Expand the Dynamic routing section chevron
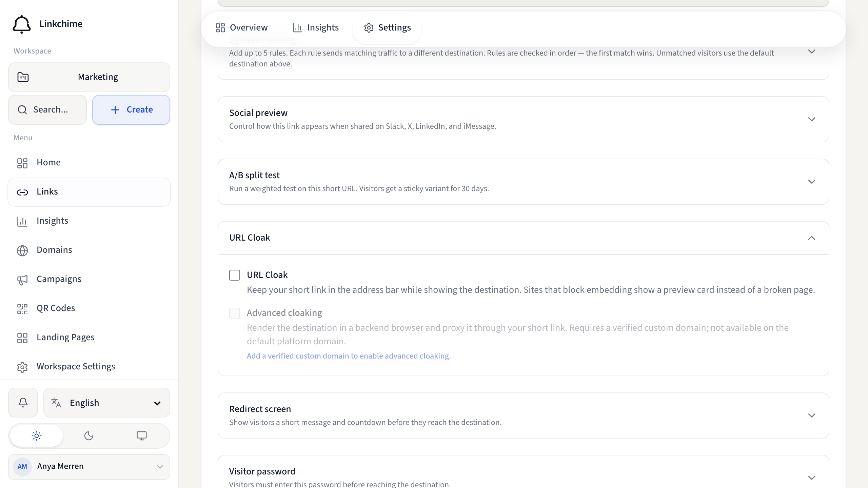Screen dimensions: 868x488 [x=811, y=52]
